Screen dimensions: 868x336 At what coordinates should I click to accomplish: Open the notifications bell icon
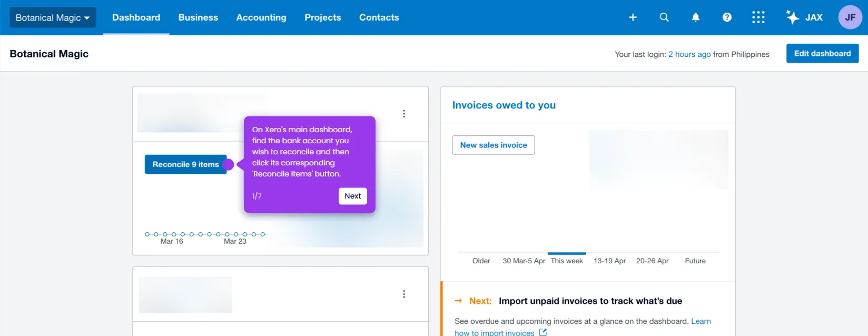tap(696, 17)
